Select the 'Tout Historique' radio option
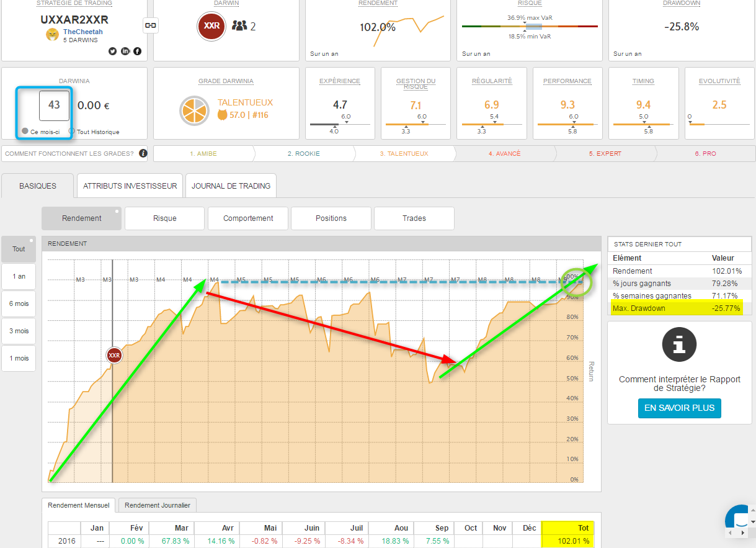The image size is (756, 548). (72, 132)
